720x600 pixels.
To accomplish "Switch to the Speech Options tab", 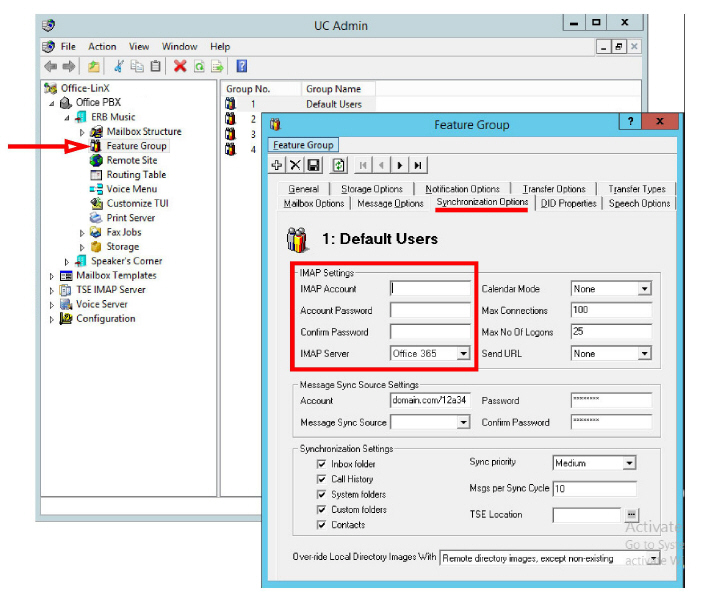I will (x=639, y=203).
